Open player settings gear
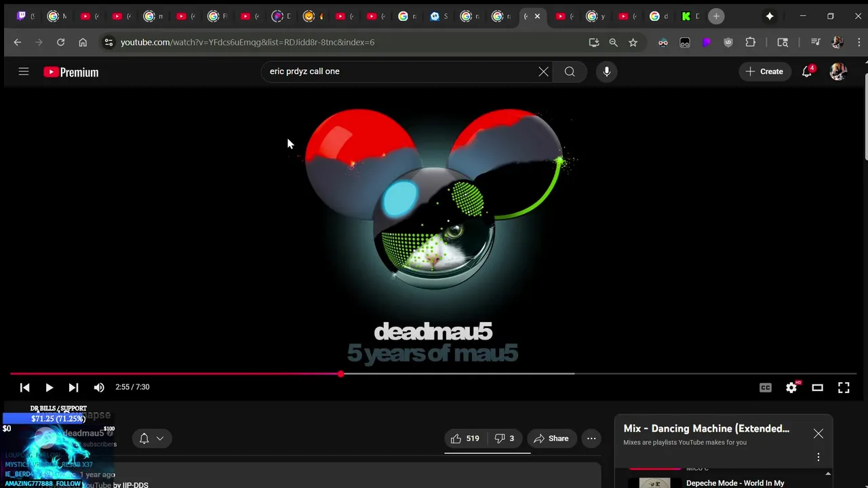This screenshot has width=868, height=488. coord(791,387)
